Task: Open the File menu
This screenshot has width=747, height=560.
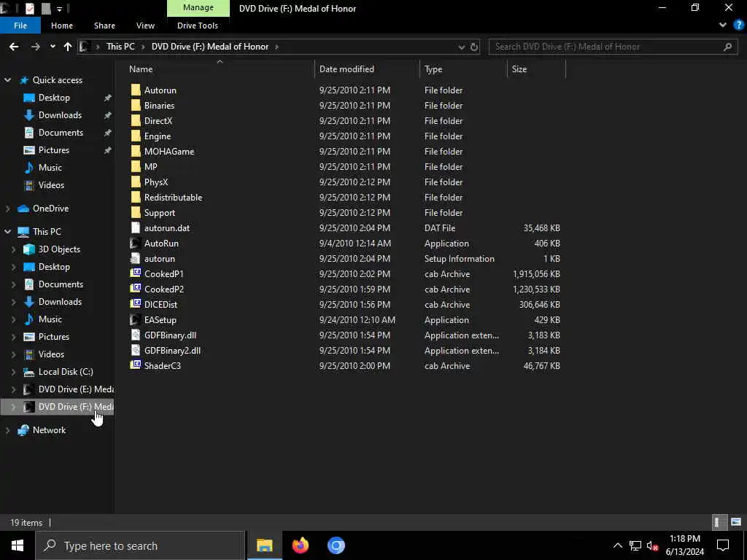Action: point(20,26)
